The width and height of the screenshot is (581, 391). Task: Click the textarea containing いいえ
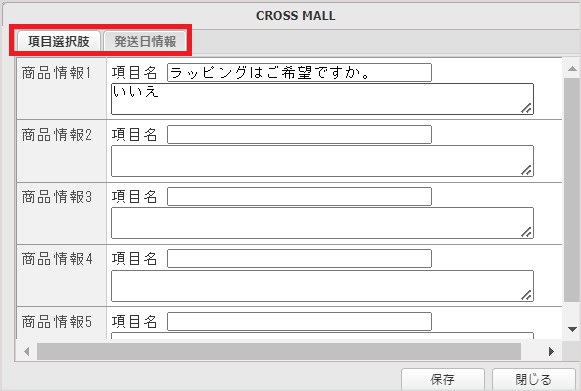322,99
